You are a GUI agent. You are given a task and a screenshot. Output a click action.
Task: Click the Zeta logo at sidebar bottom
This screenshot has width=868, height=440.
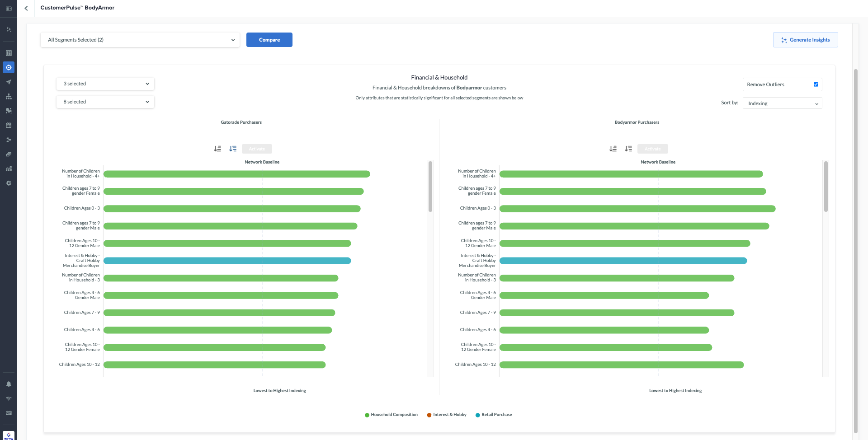pos(9,436)
